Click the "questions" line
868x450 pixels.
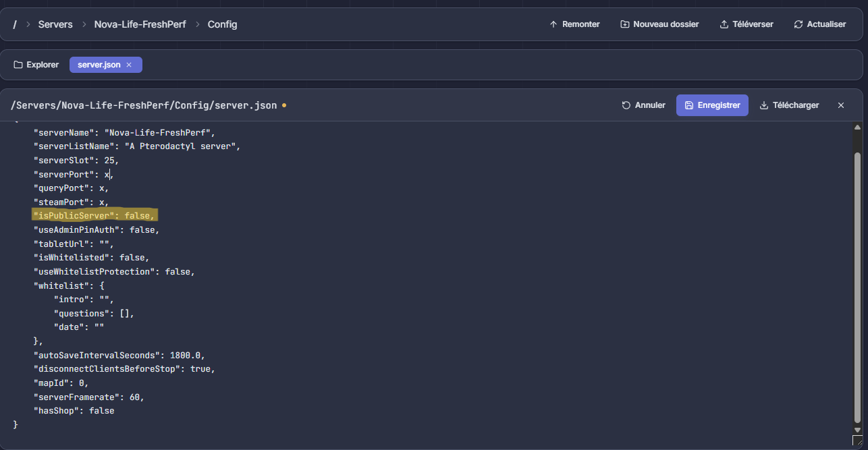coord(94,314)
